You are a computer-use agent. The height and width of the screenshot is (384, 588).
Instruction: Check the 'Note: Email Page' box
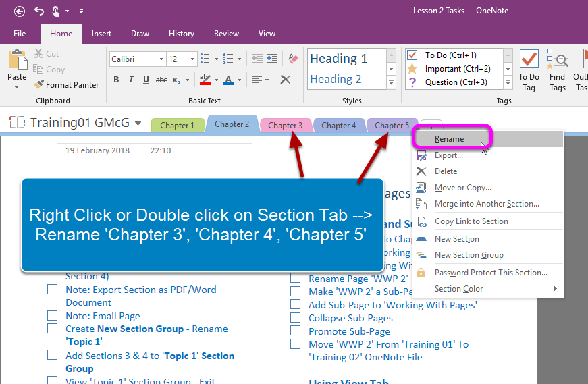[x=53, y=316]
